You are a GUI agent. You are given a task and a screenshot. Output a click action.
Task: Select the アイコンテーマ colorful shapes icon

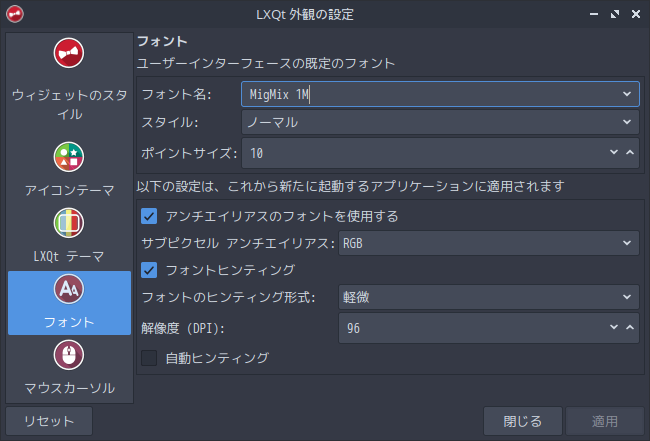pos(69,157)
